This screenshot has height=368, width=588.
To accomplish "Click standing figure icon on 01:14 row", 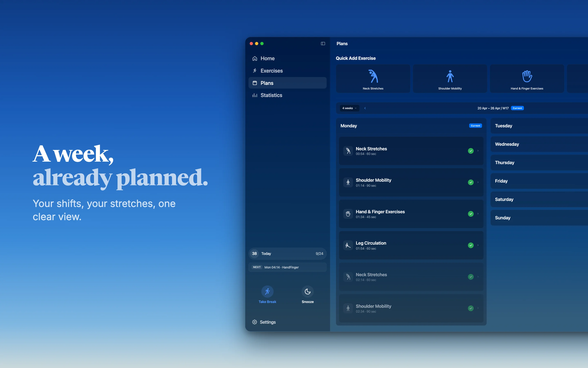I will pos(348,182).
